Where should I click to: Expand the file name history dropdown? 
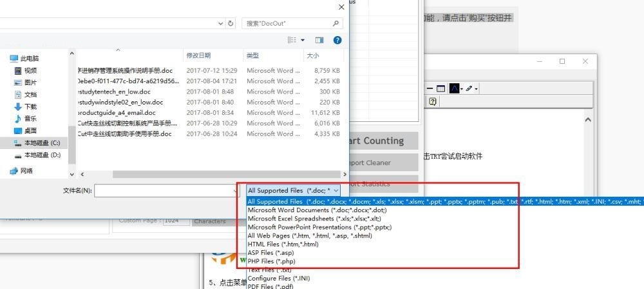click(236, 190)
